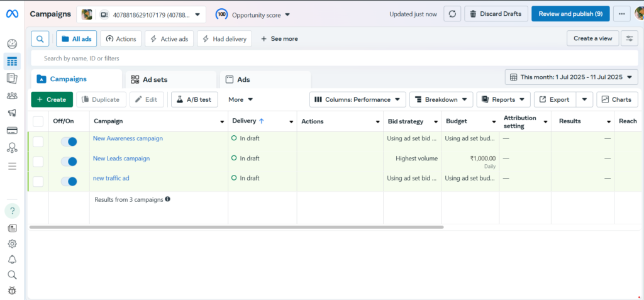Screen dimensions: 644x300
Task: Click the notifications bell icon in sidebar
Action: pyautogui.click(x=12, y=260)
